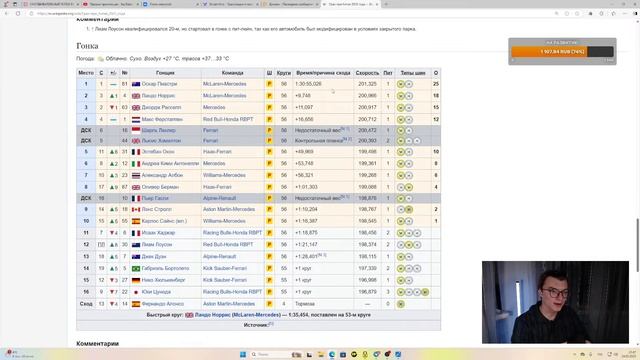
Task: Click the Canadian flag next to Лэнс Стролл
Action: point(136,209)
